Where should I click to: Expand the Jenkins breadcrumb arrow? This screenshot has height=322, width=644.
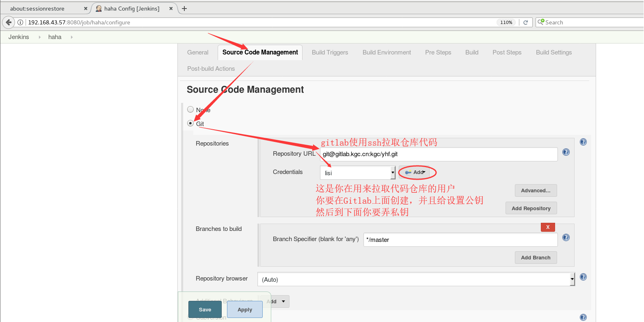[x=39, y=37]
